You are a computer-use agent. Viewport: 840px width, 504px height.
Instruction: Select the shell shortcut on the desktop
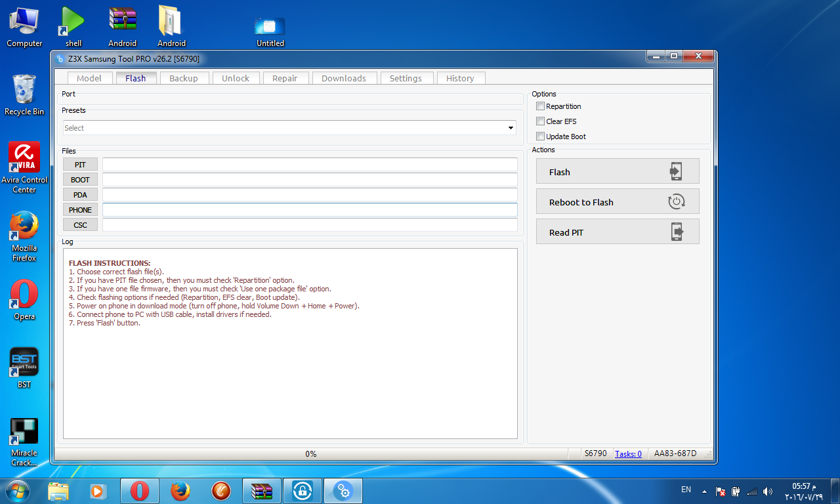click(73, 26)
